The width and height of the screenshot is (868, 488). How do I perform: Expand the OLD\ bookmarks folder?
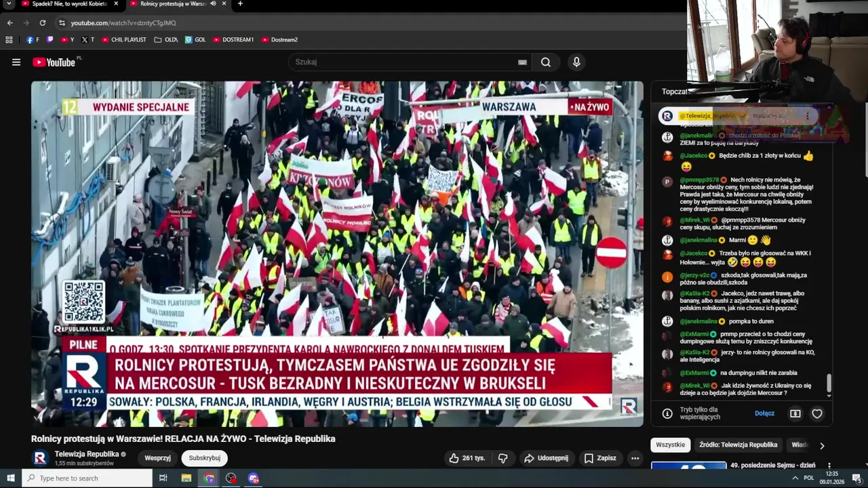click(166, 40)
